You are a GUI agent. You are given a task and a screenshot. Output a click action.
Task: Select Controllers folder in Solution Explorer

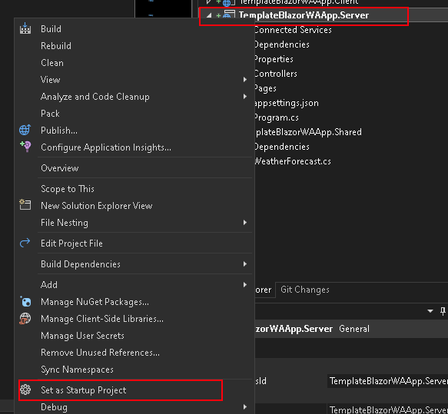275,74
